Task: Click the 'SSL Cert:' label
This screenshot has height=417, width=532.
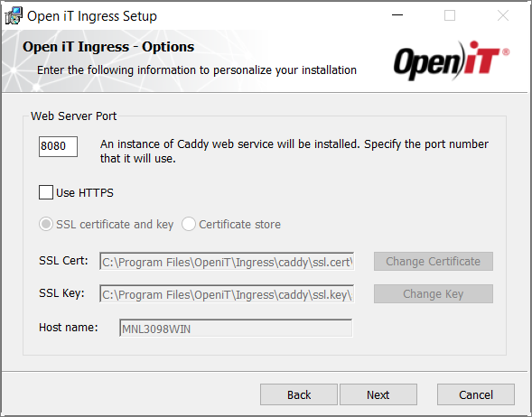Action: [x=63, y=260]
